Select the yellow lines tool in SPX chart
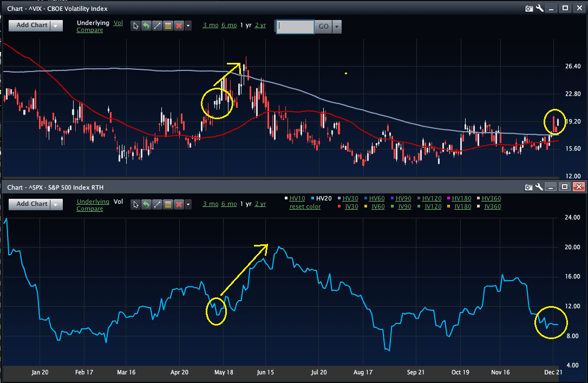Viewport: 588px width, 383px height. [x=167, y=204]
